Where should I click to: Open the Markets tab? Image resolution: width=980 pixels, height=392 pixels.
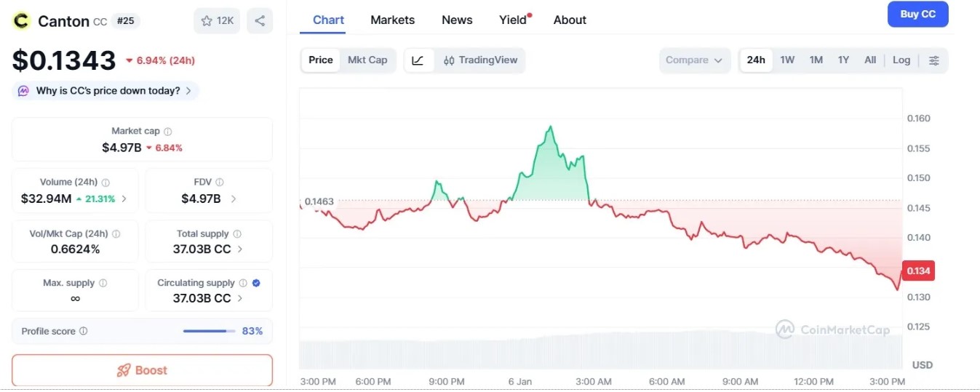[x=392, y=20]
